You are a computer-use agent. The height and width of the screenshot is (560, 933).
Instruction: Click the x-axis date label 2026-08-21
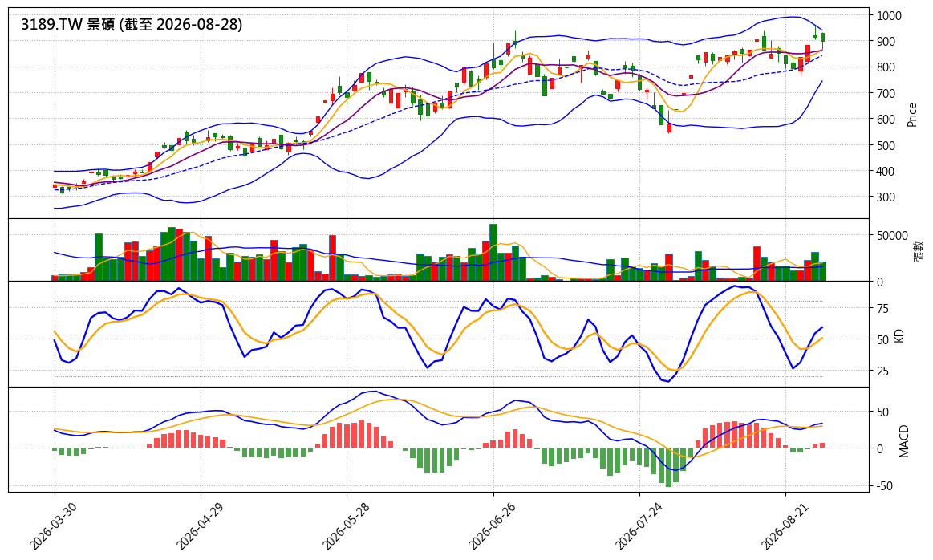(784, 525)
